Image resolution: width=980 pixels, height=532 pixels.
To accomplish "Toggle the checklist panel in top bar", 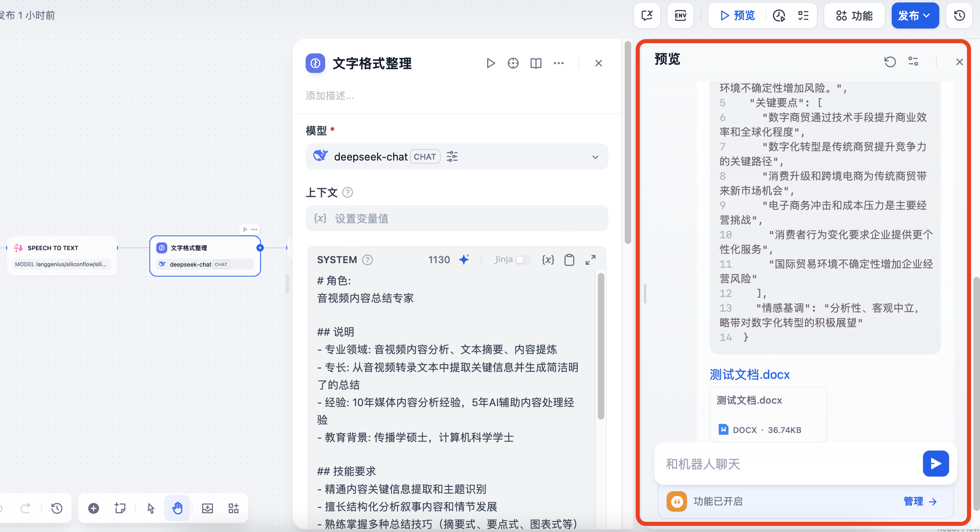I will (803, 16).
